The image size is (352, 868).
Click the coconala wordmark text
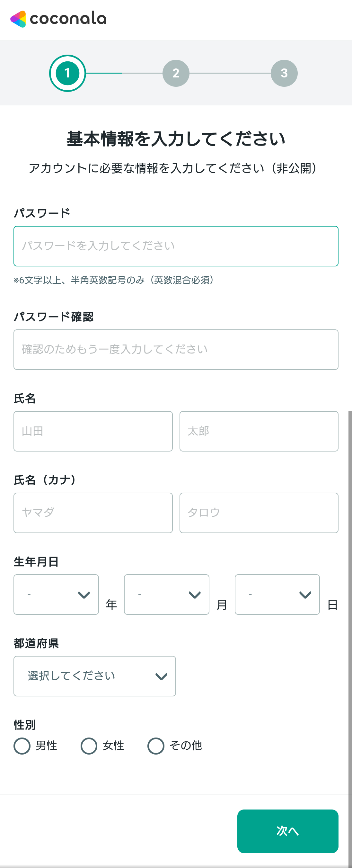[x=68, y=19]
